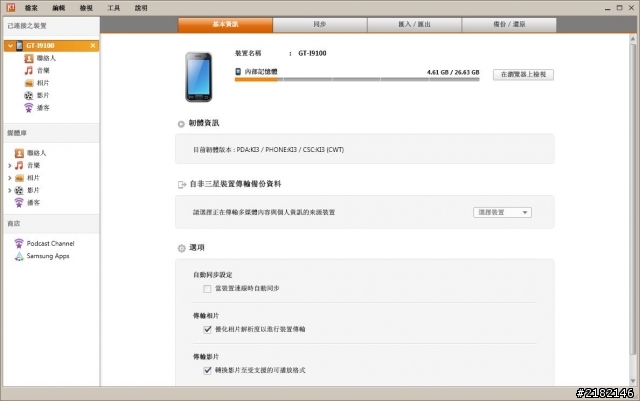Switch to the Backup / Restore tab
The width and height of the screenshot is (640, 401).
[x=509, y=25]
